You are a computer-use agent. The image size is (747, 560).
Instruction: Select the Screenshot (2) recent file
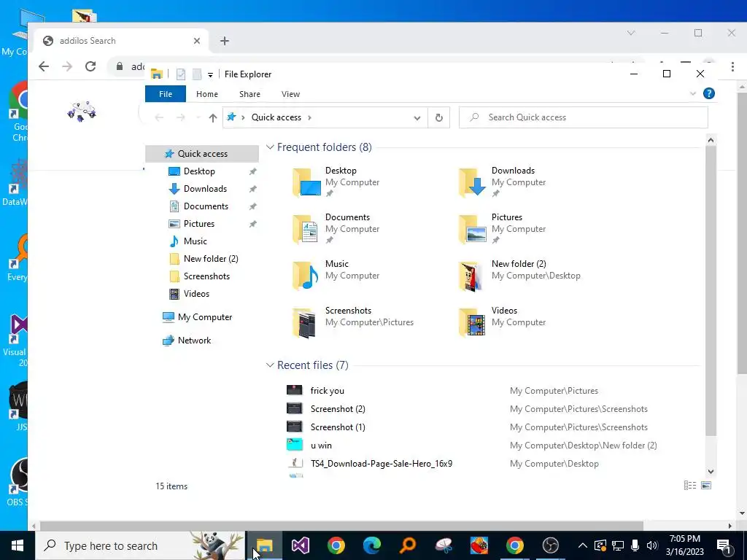pos(337,409)
